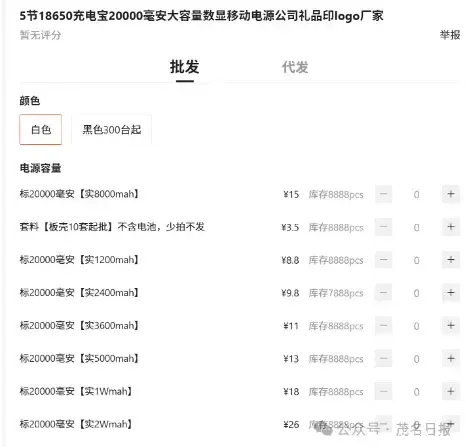466x448 pixels.
Task: Select the 白色 color option
Action: click(41, 130)
